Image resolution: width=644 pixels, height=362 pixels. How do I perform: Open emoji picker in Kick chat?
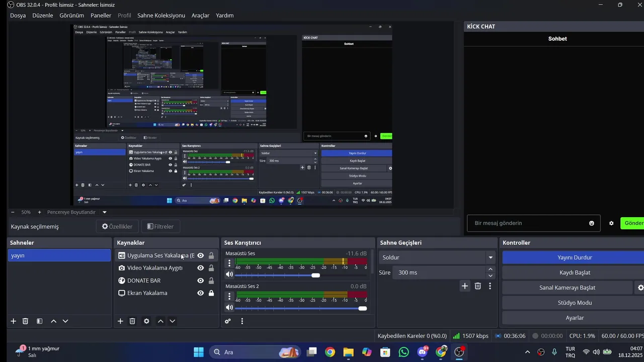592,223
